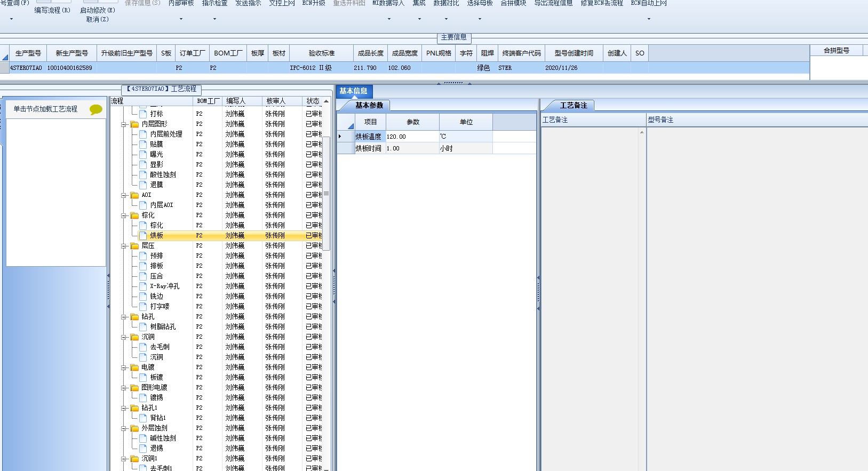
Task: Click the 压合 document icon
Action: 143,276
